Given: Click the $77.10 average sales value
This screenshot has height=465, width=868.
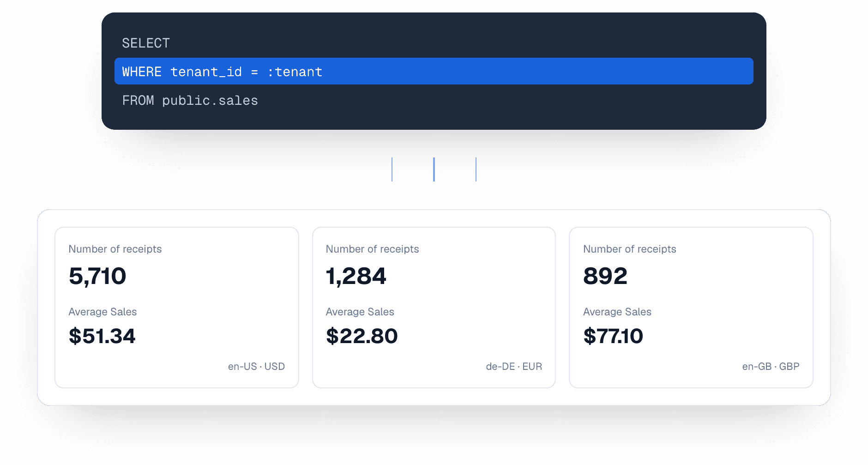Looking at the screenshot, I should click(613, 336).
